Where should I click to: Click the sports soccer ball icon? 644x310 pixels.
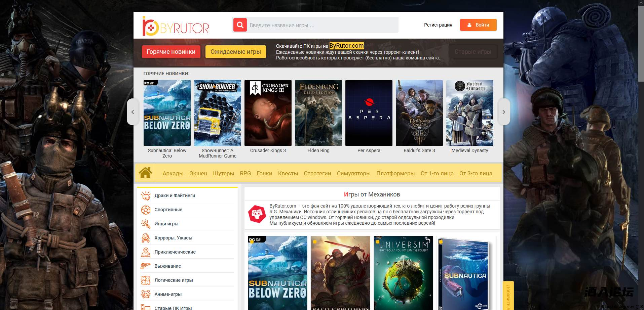click(x=146, y=210)
